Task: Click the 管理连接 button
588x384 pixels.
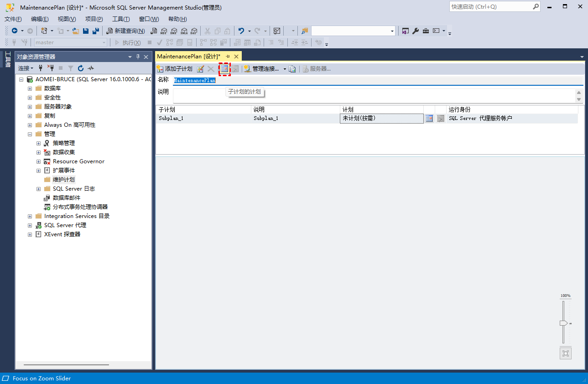Action: tap(262, 69)
